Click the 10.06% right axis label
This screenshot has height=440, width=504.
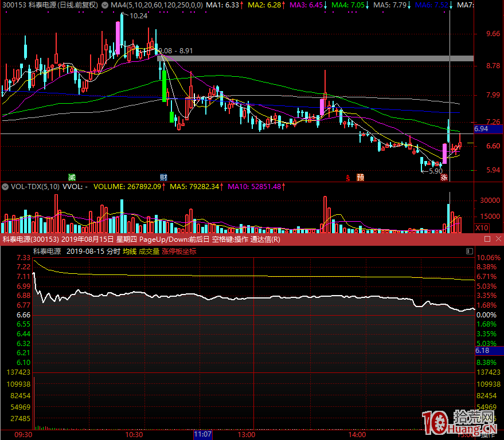(489, 258)
